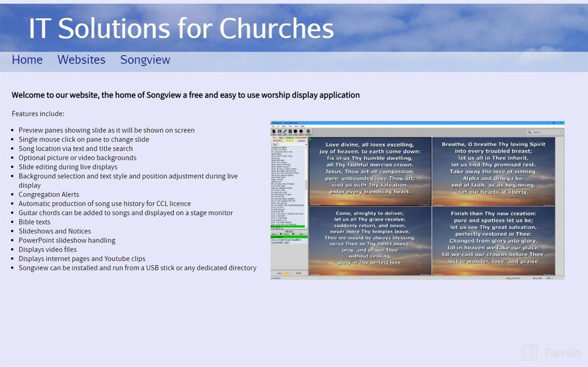This screenshot has height=367, width=588.
Task: Click 'Guitar chords can be added' feature text
Action: click(x=126, y=212)
